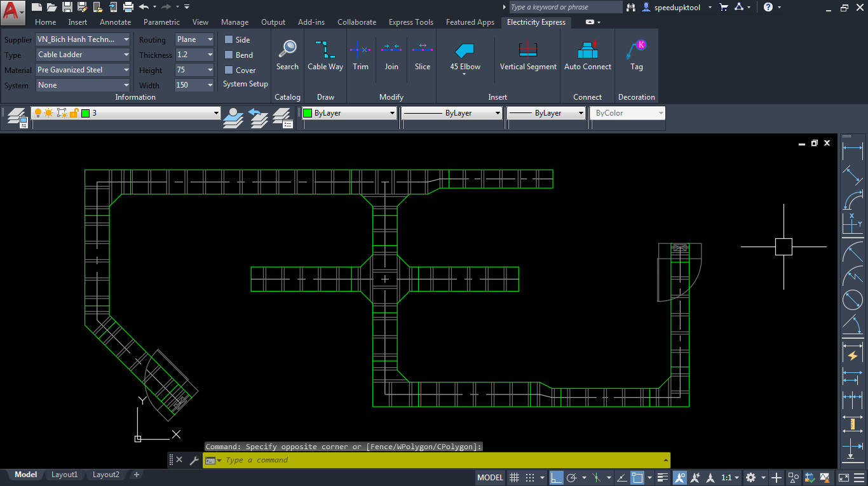Switch to the Layout2 tab
The height and width of the screenshot is (486, 868).
tap(105, 475)
